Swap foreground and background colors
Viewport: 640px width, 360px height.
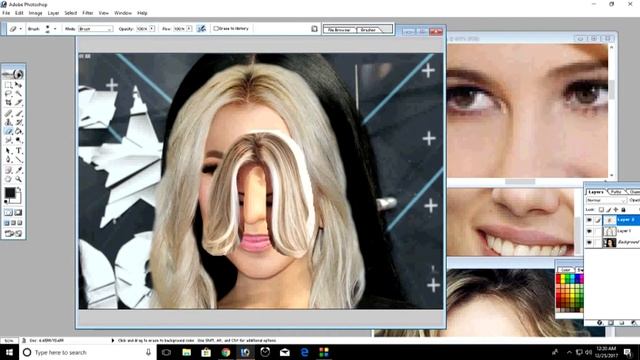pyautogui.click(x=19, y=190)
